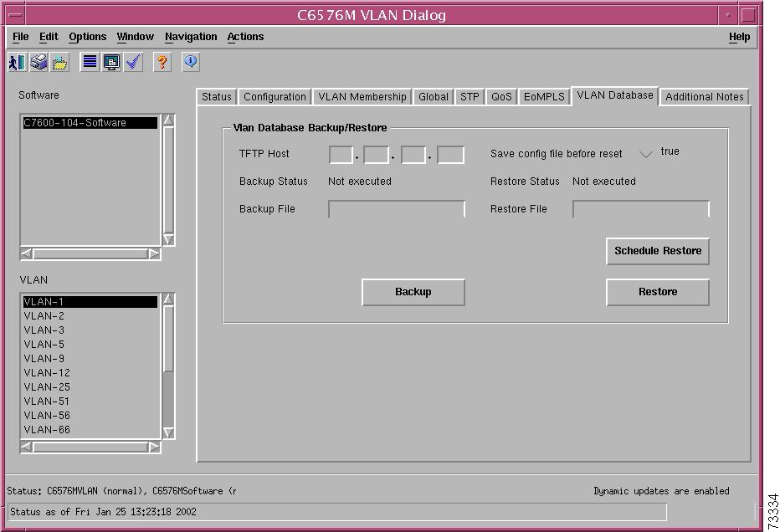Click the blue striped list toolbar icon
The image size is (780, 532).
[x=90, y=62]
